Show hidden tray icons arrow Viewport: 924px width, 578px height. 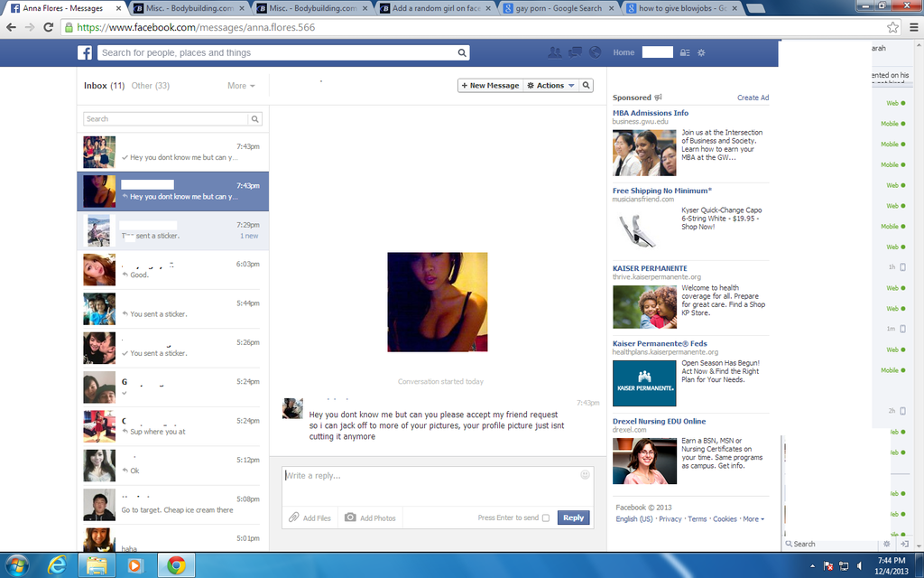point(813,566)
